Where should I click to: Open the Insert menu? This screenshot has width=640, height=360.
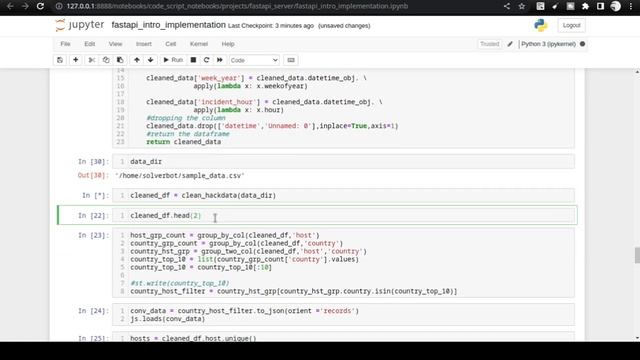(x=144, y=44)
